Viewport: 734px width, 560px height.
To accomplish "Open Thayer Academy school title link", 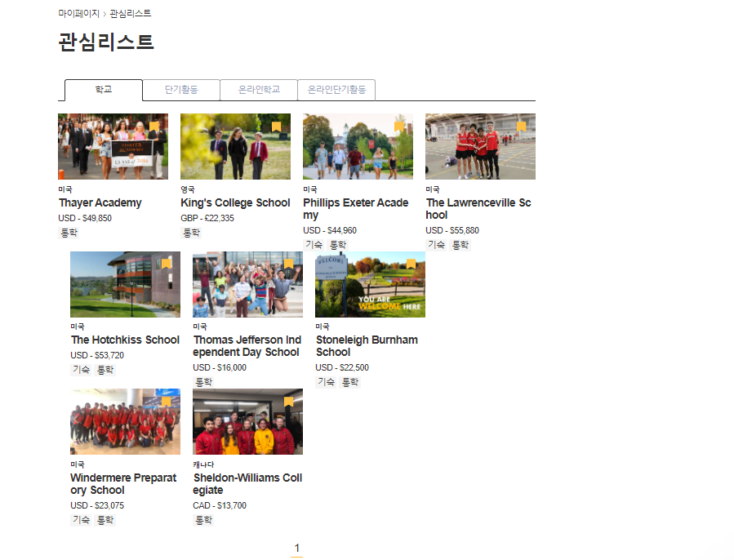I will click(100, 203).
